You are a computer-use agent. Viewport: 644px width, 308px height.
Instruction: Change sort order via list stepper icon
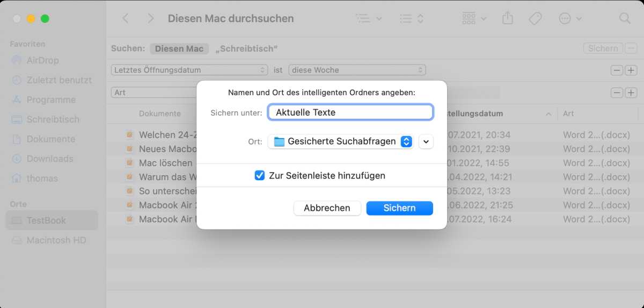tap(412, 18)
